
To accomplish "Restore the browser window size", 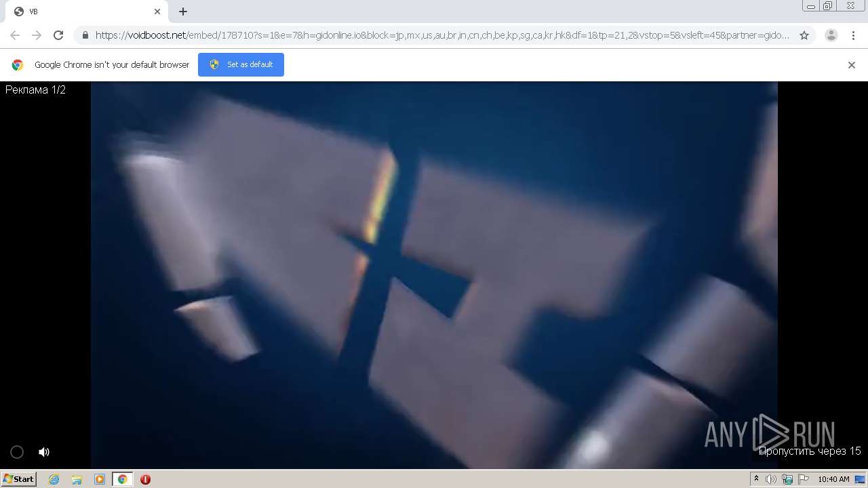I will pos(828,6).
